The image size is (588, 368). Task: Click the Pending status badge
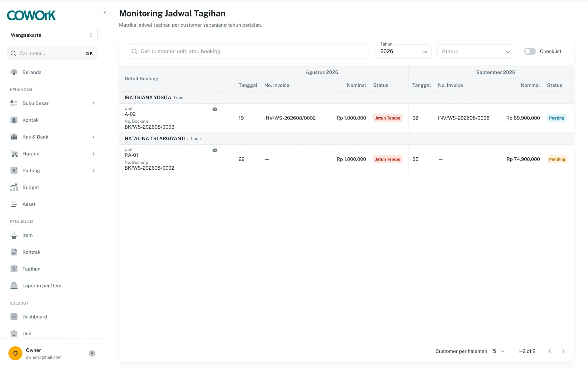point(557,159)
